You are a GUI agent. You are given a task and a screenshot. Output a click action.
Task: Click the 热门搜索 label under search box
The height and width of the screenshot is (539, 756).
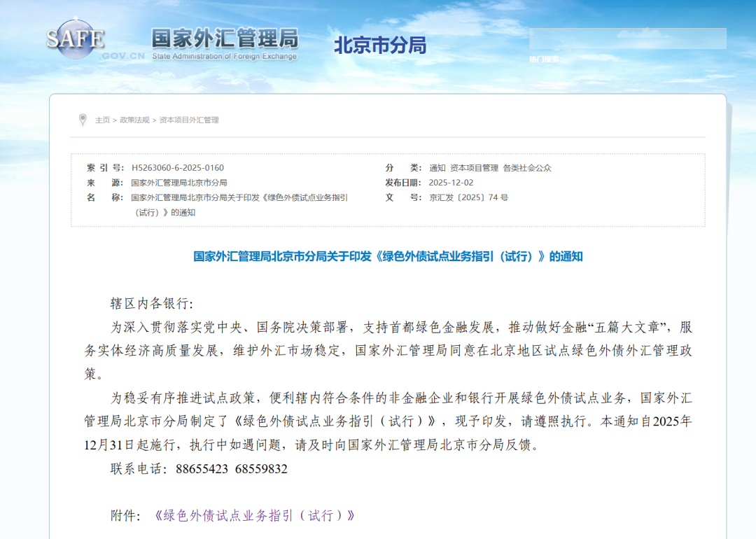[544, 59]
